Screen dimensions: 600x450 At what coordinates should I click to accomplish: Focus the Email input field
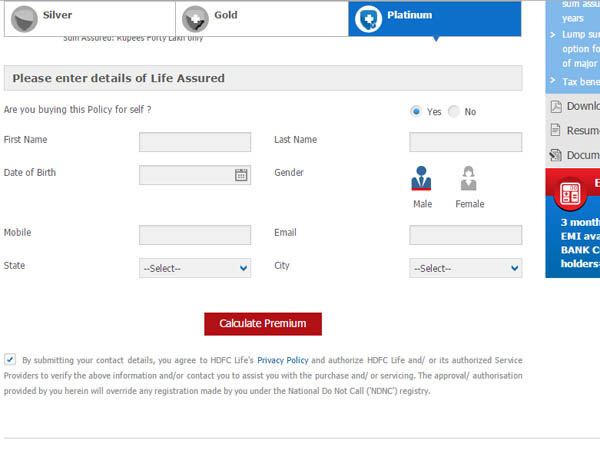pyautogui.click(x=465, y=235)
